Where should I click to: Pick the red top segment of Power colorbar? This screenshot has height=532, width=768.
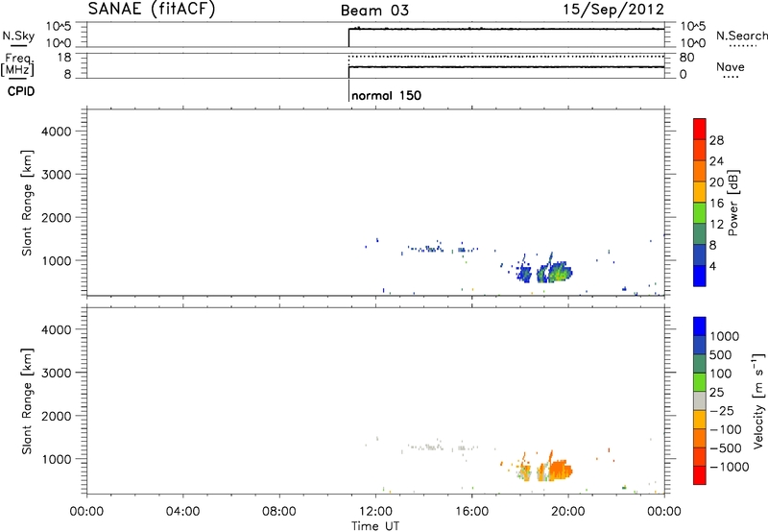tap(700, 129)
